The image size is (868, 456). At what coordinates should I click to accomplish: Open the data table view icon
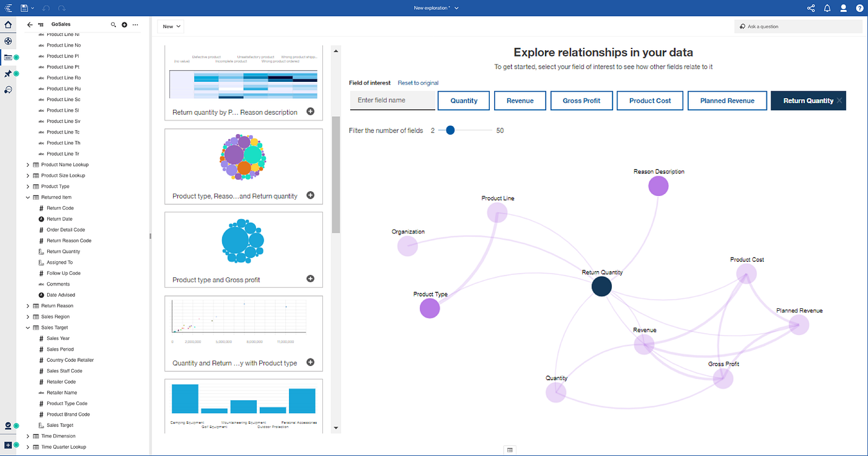coord(510,449)
